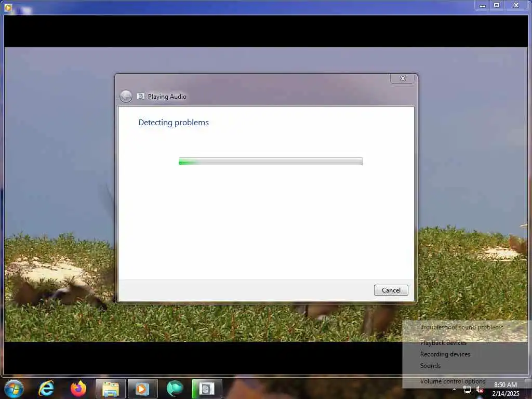Launch Internet Explorer from taskbar
Viewport: 532px width, 399px height.
(46, 389)
